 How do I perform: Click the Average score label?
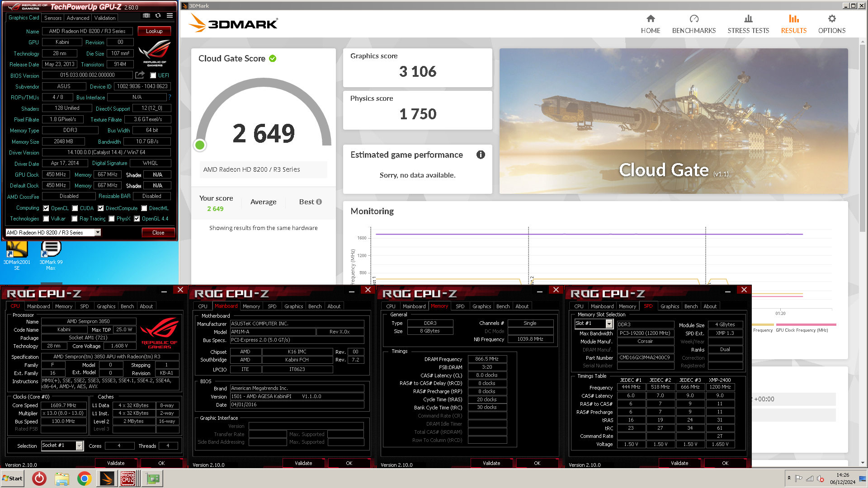tap(264, 202)
